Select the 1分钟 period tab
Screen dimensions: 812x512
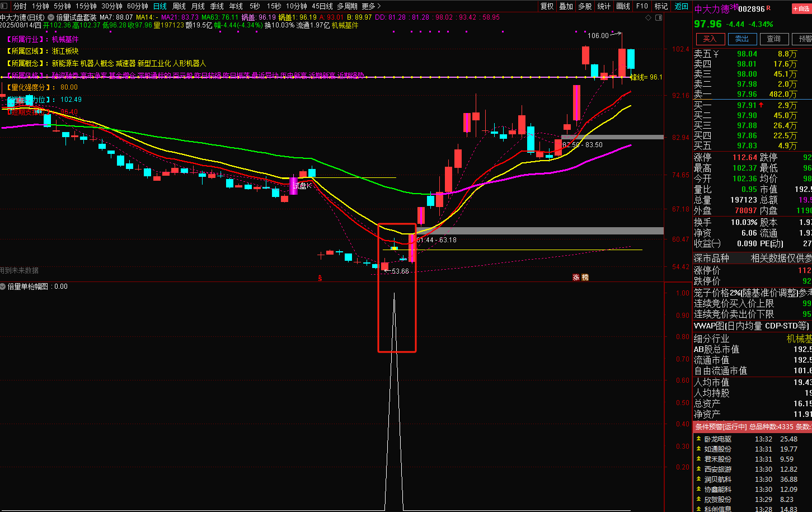40,6
